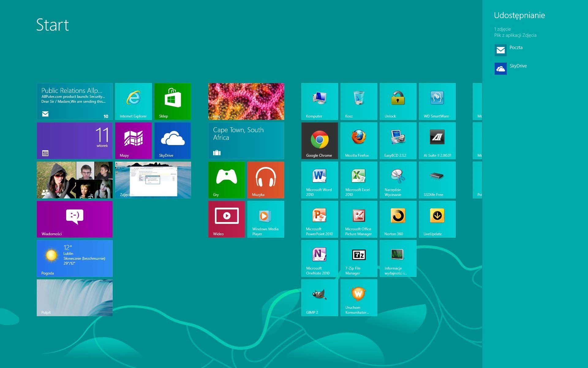
Task: Open the Wiadomości messaging tile
Action: point(75,219)
